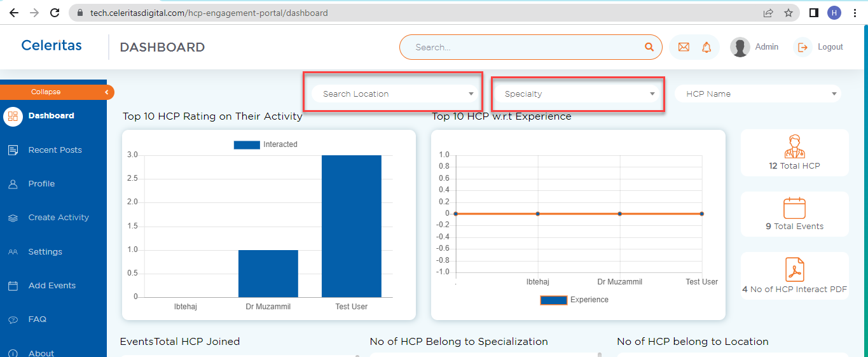
Task: Go to Recent Posts in sidebar
Action: pos(53,150)
